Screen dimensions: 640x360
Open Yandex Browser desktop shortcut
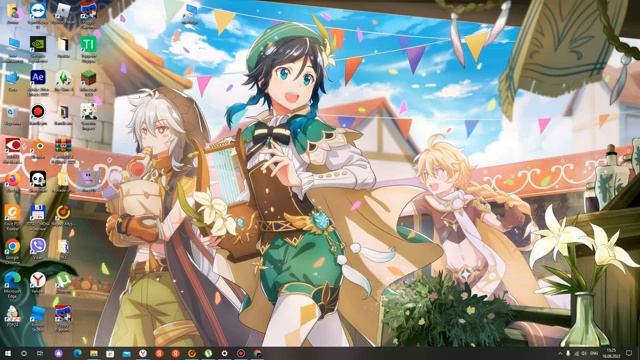38,280
